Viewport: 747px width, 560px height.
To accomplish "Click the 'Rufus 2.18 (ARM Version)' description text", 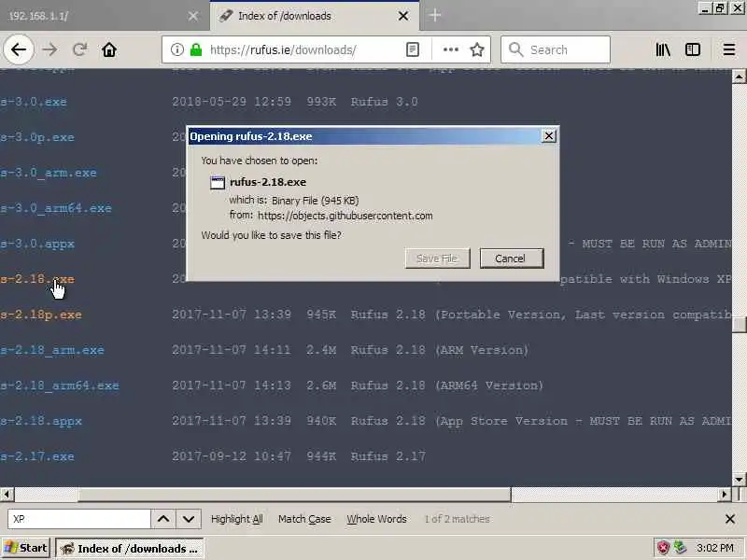I will coord(440,350).
